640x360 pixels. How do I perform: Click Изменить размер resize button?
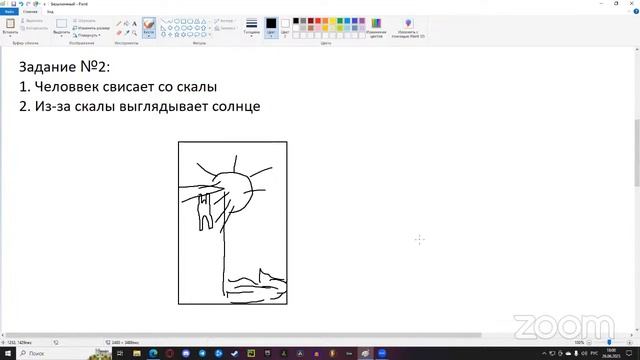(91, 28)
